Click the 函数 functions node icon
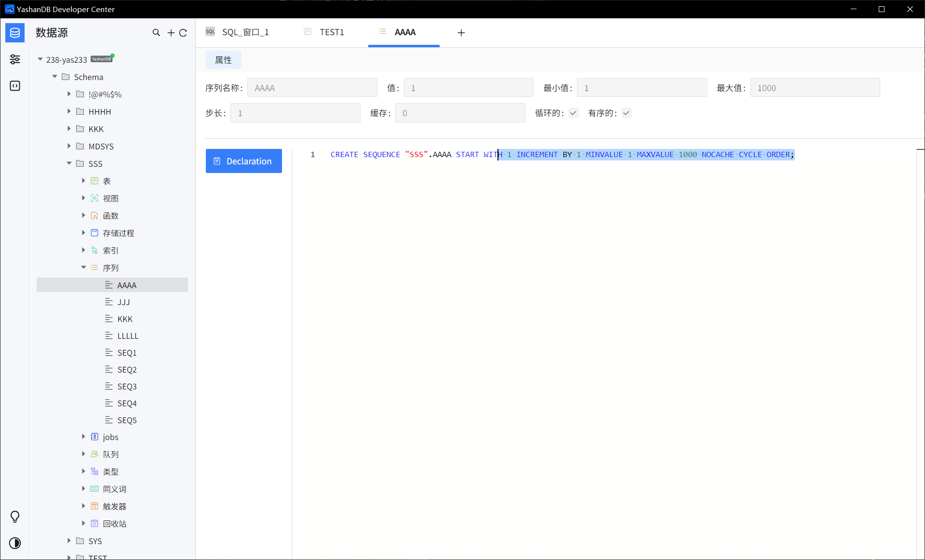Screen dimensions: 925x560 pos(94,215)
